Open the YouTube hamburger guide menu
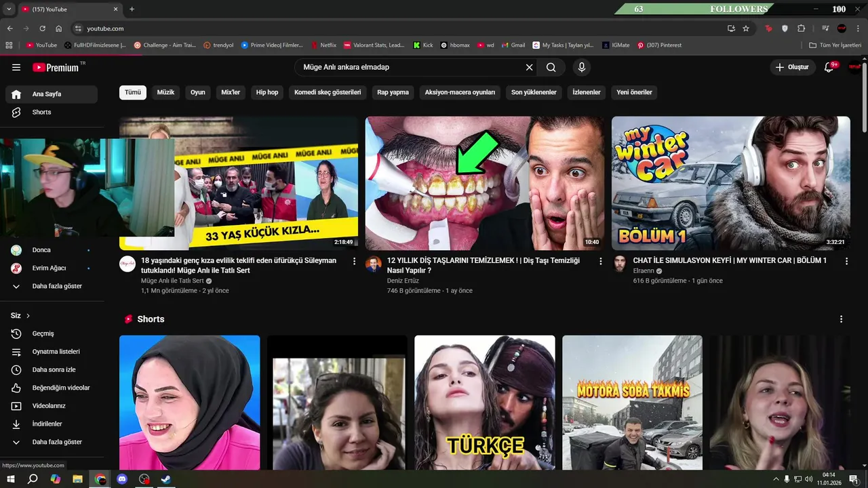The height and width of the screenshot is (488, 868). click(x=16, y=67)
